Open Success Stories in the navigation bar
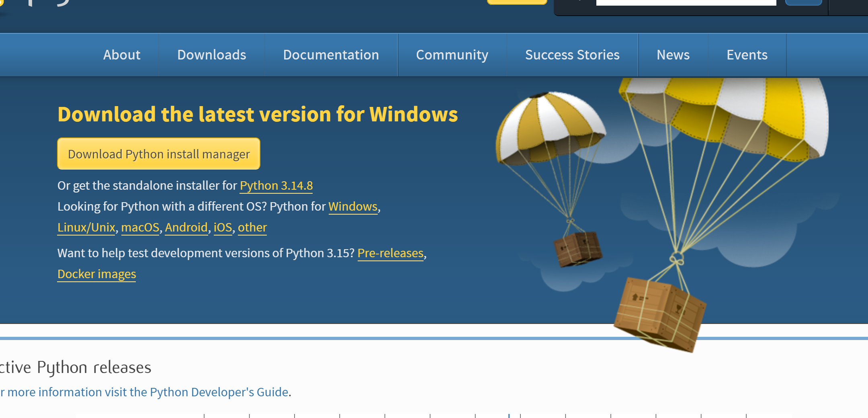 pyautogui.click(x=572, y=55)
